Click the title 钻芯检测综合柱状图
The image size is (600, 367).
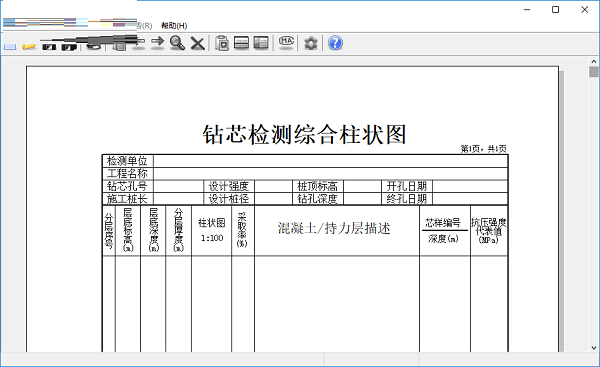click(x=304, y=134)
